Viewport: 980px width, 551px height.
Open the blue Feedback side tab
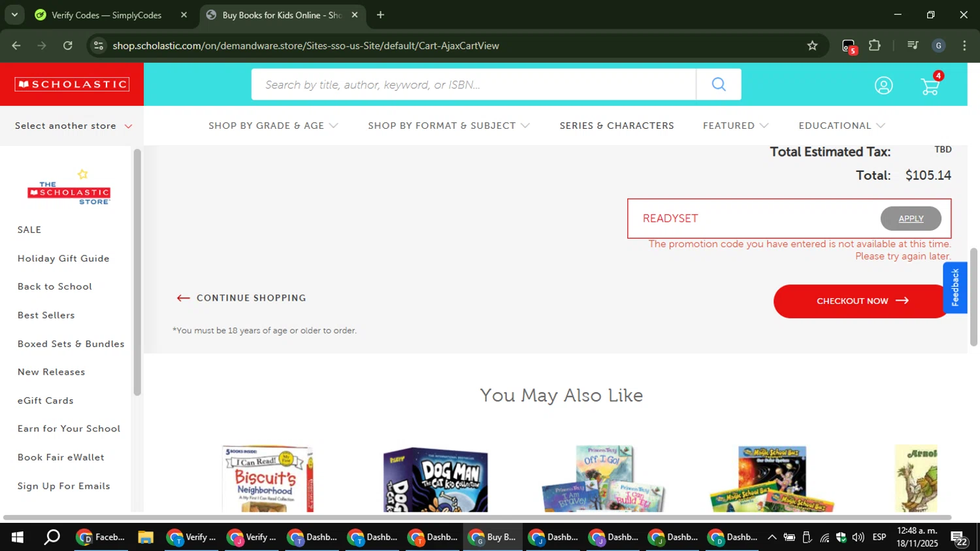coord(955,288)
